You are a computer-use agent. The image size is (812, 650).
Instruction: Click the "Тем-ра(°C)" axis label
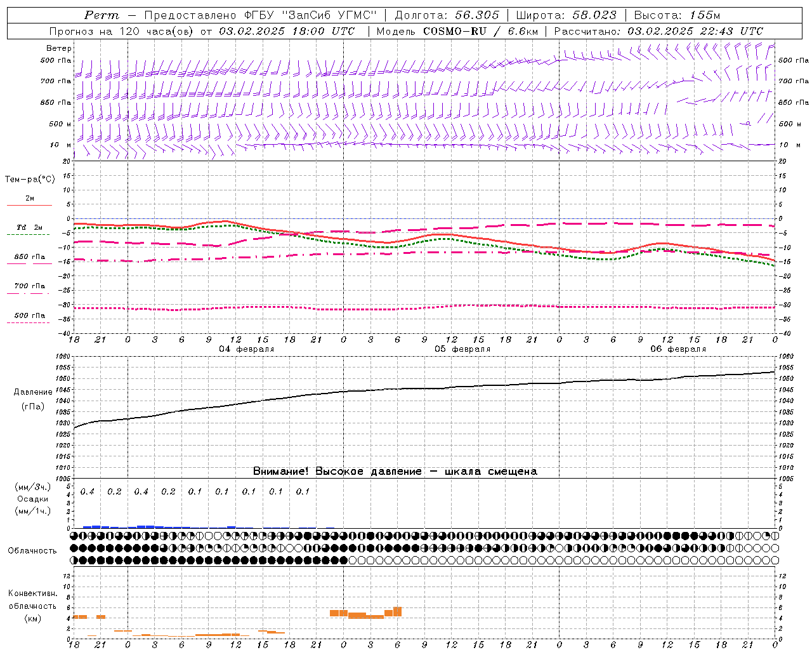click(30, 180)
